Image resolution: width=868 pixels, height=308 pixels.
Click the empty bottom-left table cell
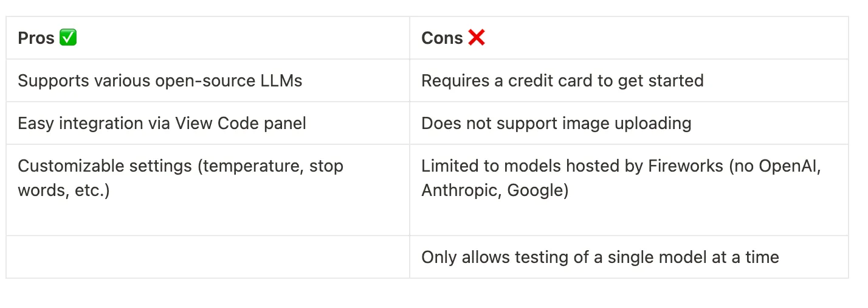pyautogui.click(x=207, y=257)
